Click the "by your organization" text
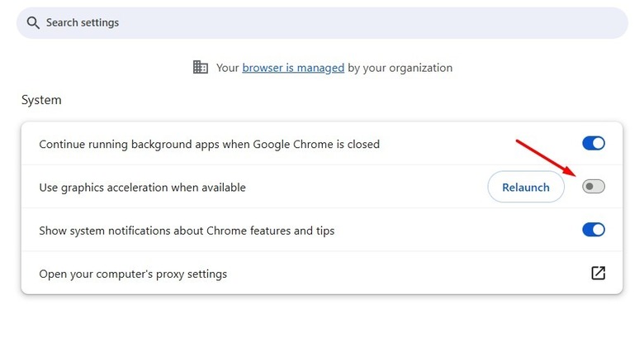The image size is (644, 362). tap(400, 68)
